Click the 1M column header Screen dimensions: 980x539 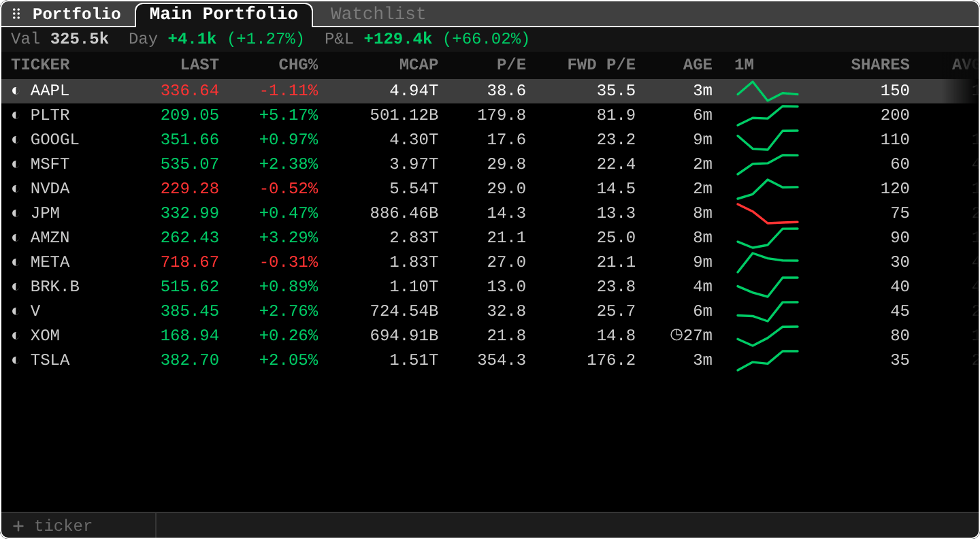pos(745,65)
